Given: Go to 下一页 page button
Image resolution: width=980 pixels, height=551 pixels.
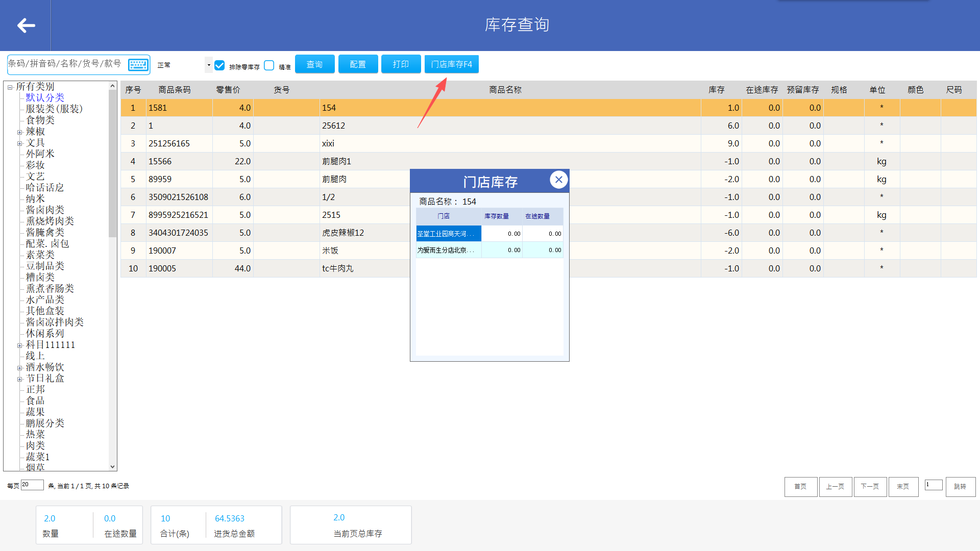Looking at the screenshot, I should (870, 487).
